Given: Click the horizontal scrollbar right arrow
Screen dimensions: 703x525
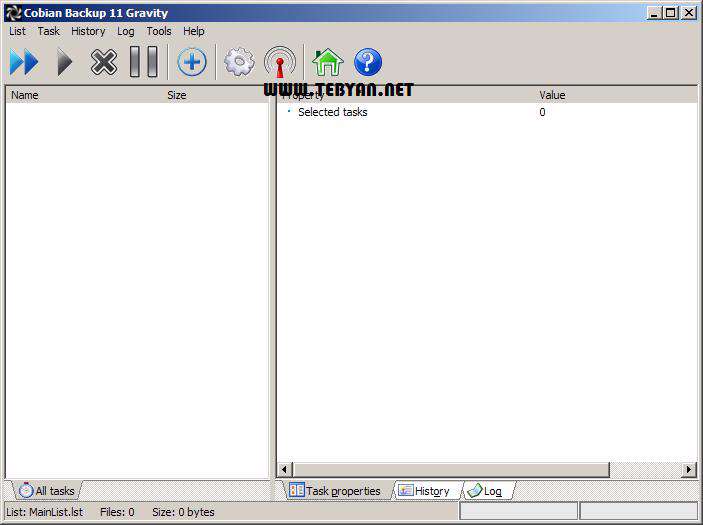Looking at the screenshot, I should pyautogui.click(x=689, y=469).
